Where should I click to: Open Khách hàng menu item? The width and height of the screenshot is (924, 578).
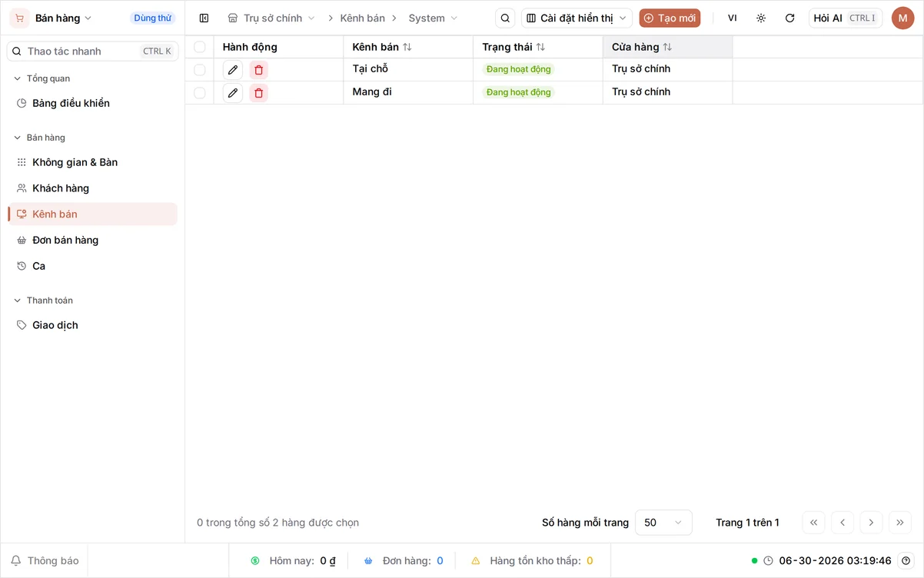(x=92, y=188)
